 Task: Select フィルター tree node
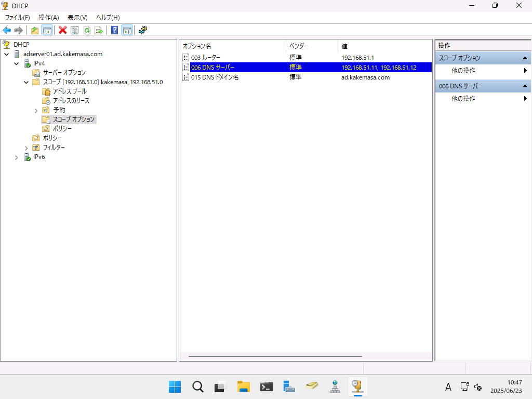tap(54, 148)
